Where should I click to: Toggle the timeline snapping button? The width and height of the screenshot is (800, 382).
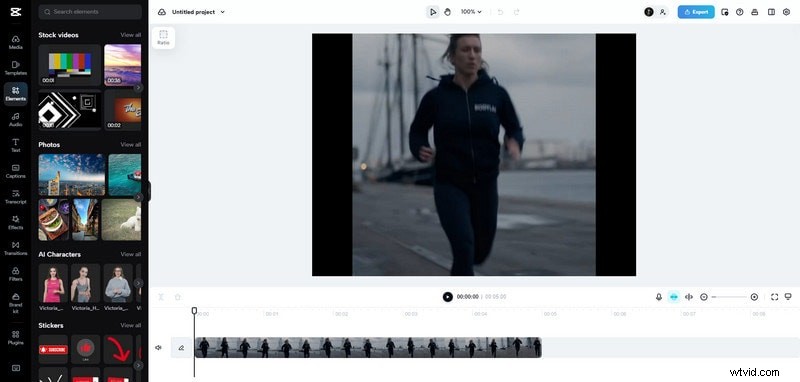tap(674, 297)
